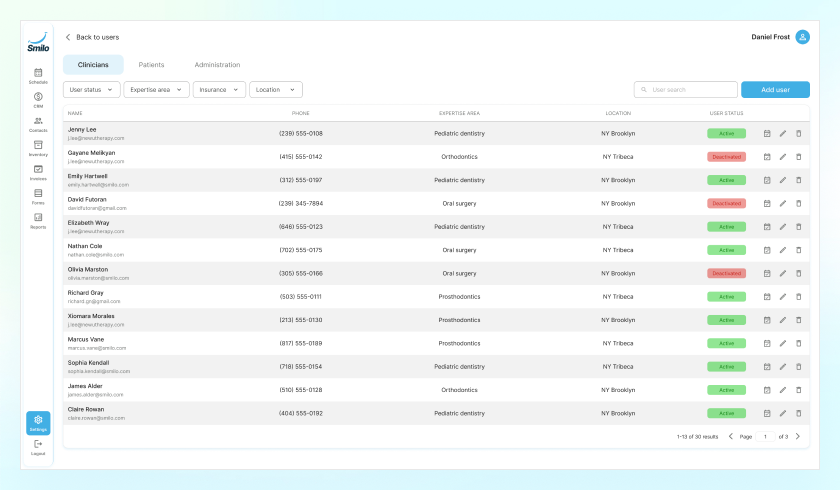This screenshot has height=490, width=840.
Task: Switch to the Clinicians tab
Action: [93, 65]
